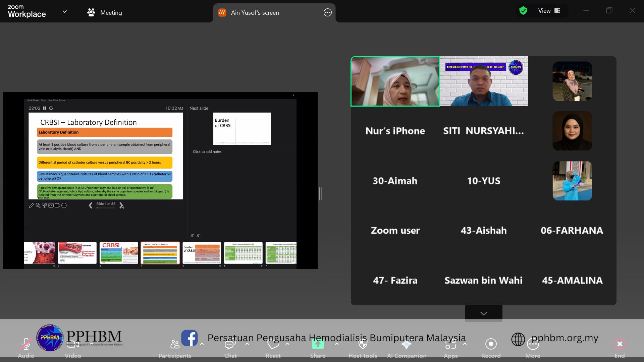This screenshot has width=644, height=362.
Task: Click the End Show menu item
Action: pos(33,100)
